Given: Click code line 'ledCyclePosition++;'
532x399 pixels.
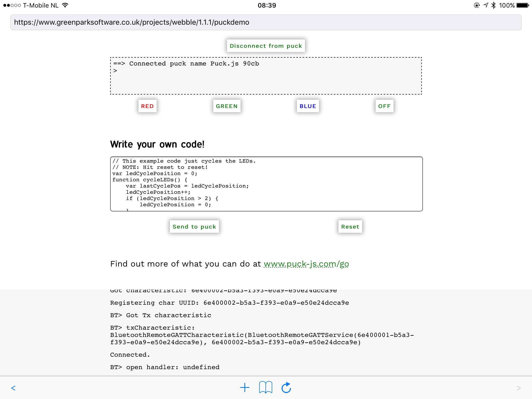Looking at the screenshot, I should 158,192.
